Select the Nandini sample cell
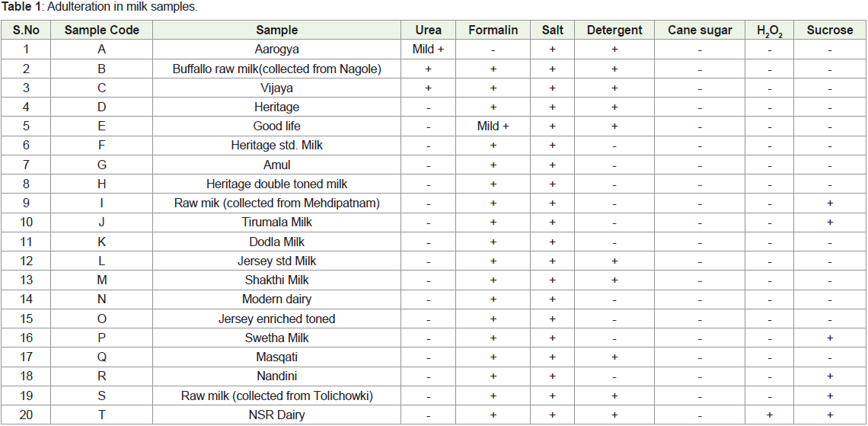 277,376
